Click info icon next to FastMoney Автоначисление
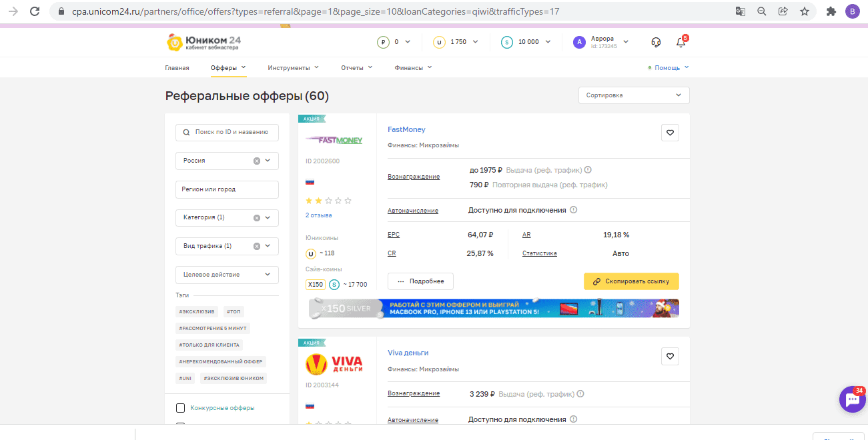Viewport: 868px width, 440px height. pyautogui.click(x=574, y=210)
